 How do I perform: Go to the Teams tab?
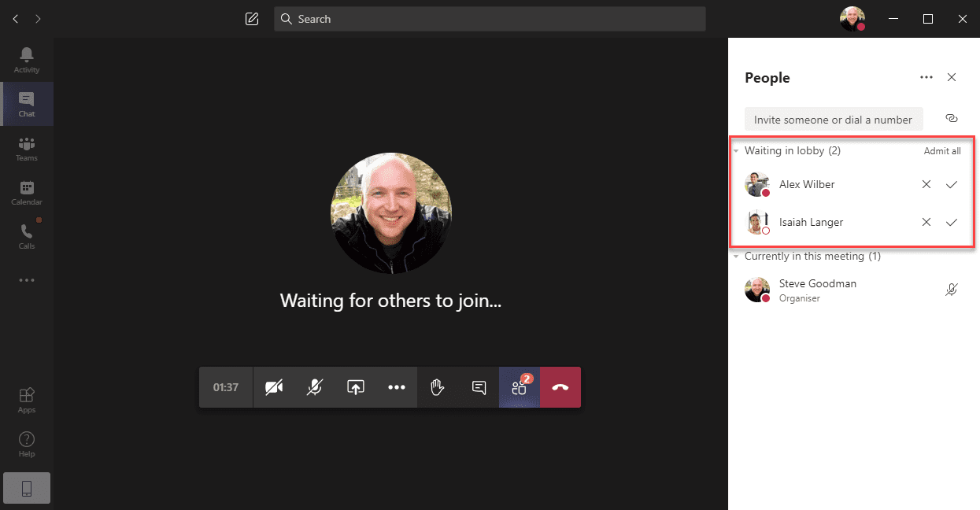point(27,149)
